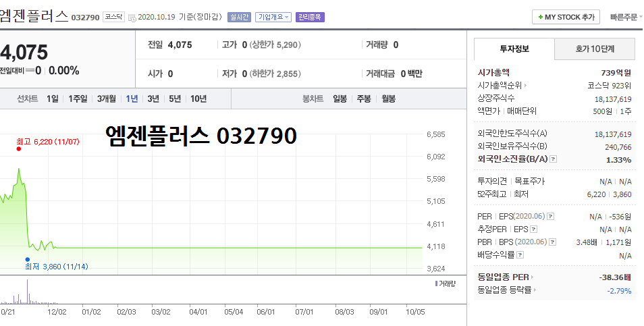Click the -536원 EPS value

click(x=620, y=217)
